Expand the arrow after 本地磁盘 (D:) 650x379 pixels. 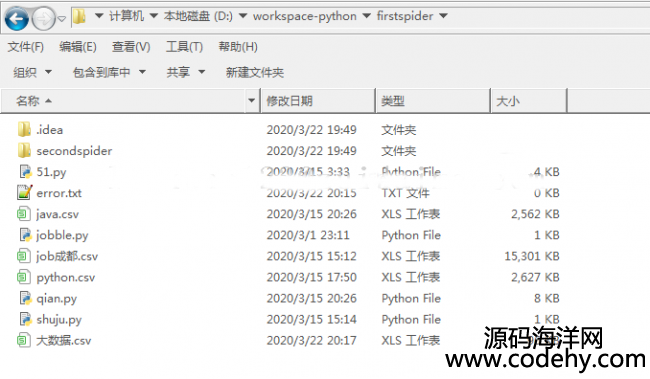coord(243,16)
